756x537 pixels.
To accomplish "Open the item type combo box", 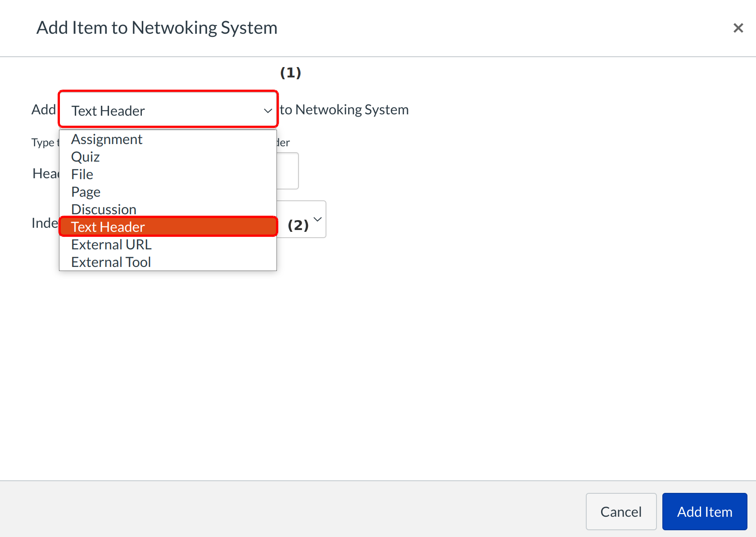I will click(167, 110).
